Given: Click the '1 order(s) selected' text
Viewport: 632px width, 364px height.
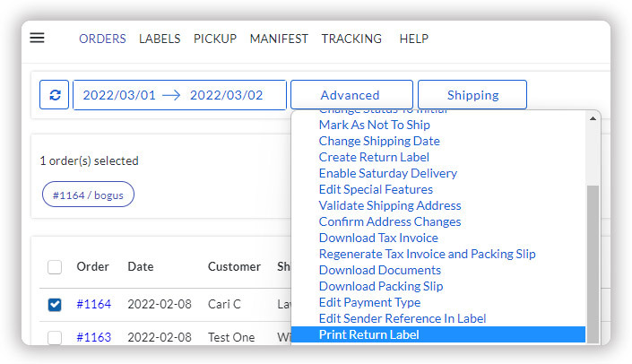Looking at the screenshot, I should tap(89, 160).
